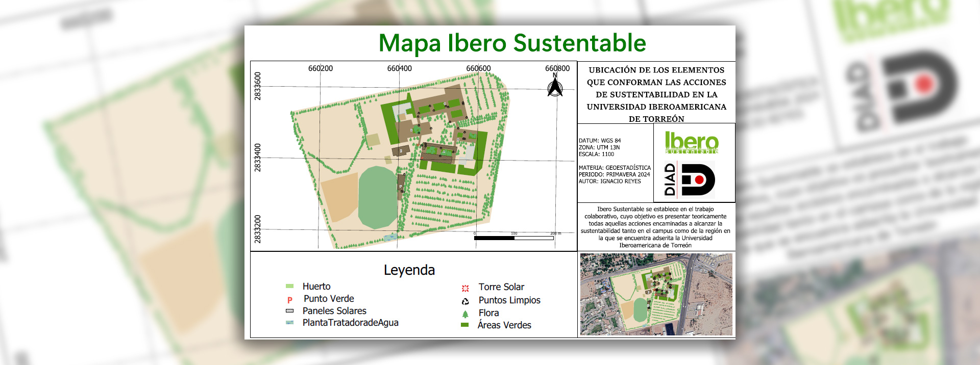The image size is (980, 365).
Task: Select the PlantaTratadoradeAgua legend symbol
Action: [x=290, y=323]
